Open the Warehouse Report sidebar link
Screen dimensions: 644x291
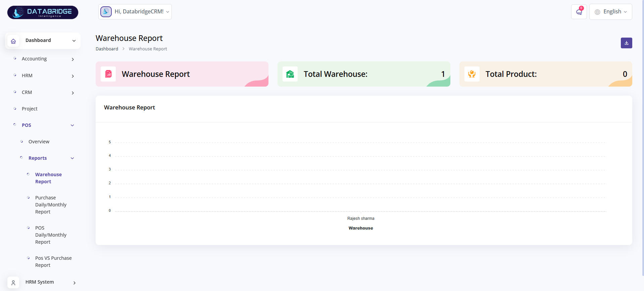pos(48,178)
